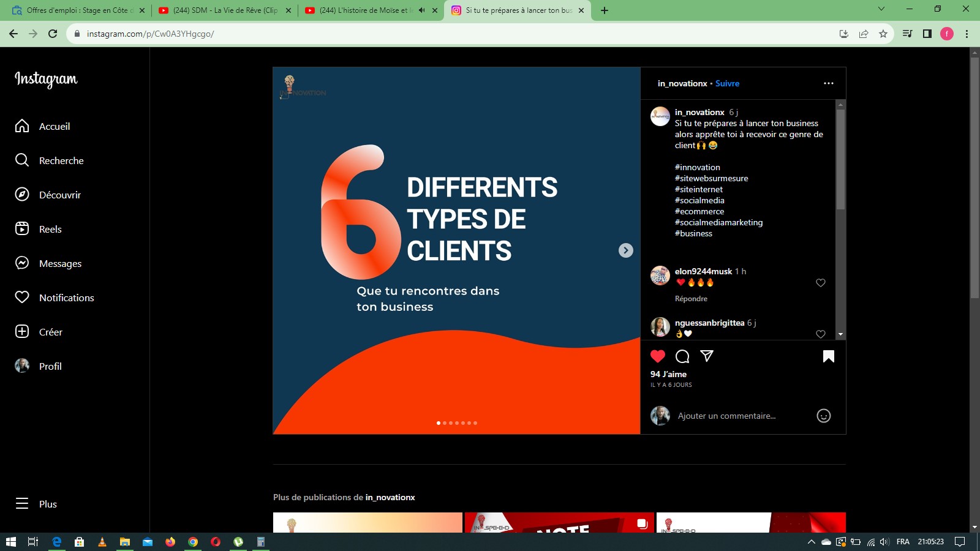The width and height of the screenshot is (980, 551).
Task: Open the Créer new post option
Action: [x=50, y=332]
